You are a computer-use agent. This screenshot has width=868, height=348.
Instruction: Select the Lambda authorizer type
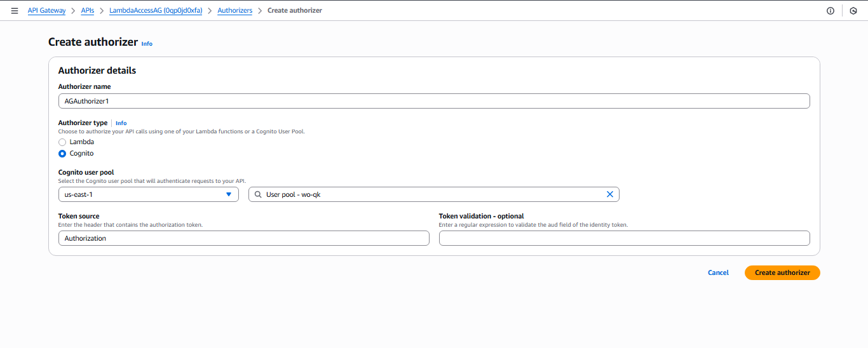click(62, 142)
